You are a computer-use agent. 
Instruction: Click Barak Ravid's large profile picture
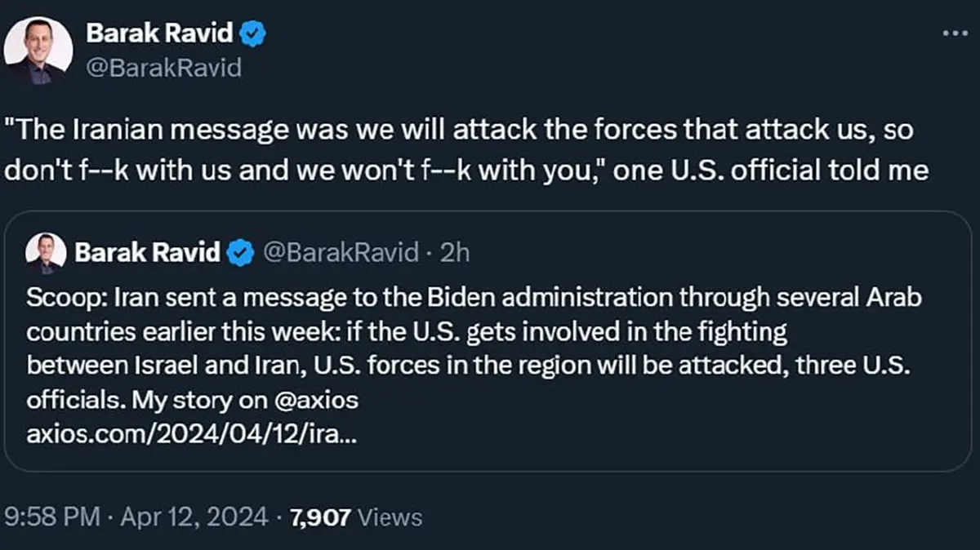pos(38,50)
